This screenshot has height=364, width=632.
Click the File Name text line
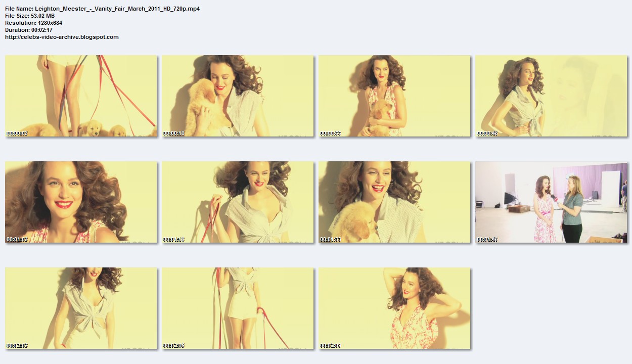[102, 9]
